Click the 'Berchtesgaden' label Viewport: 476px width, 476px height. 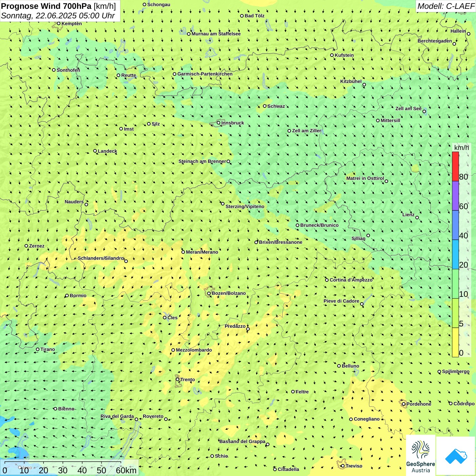(x=435, y=41)
